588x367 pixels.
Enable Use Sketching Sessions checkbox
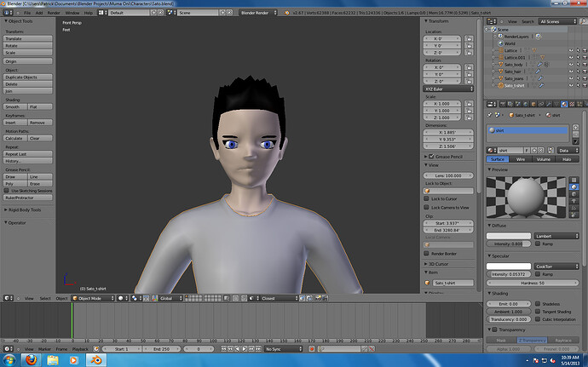pyautogui.click(x=6, y=191)
